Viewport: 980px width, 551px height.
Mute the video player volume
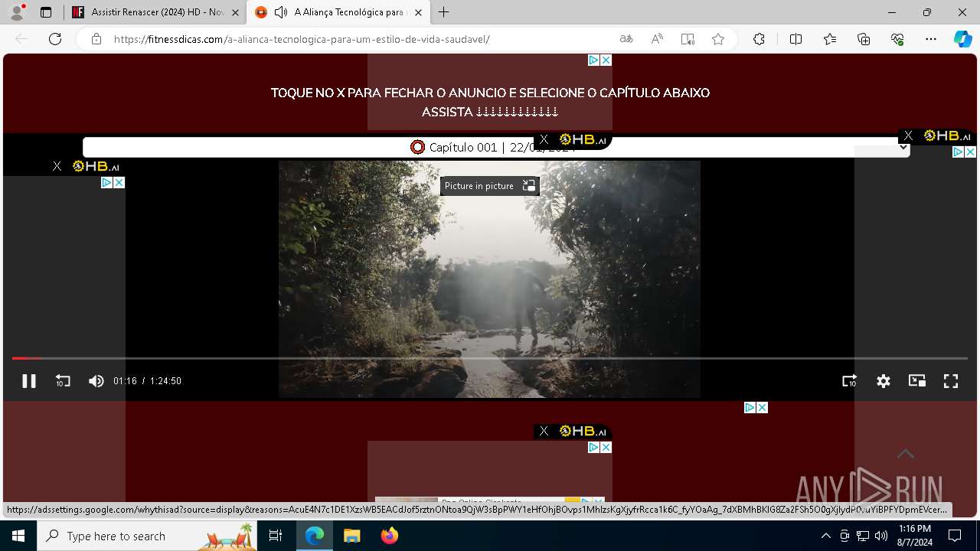96,381
